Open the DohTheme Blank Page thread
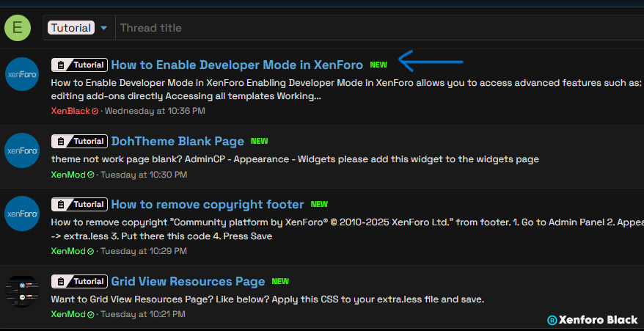The height and width of the screenshot is (331, 644). tap(178, 141)
